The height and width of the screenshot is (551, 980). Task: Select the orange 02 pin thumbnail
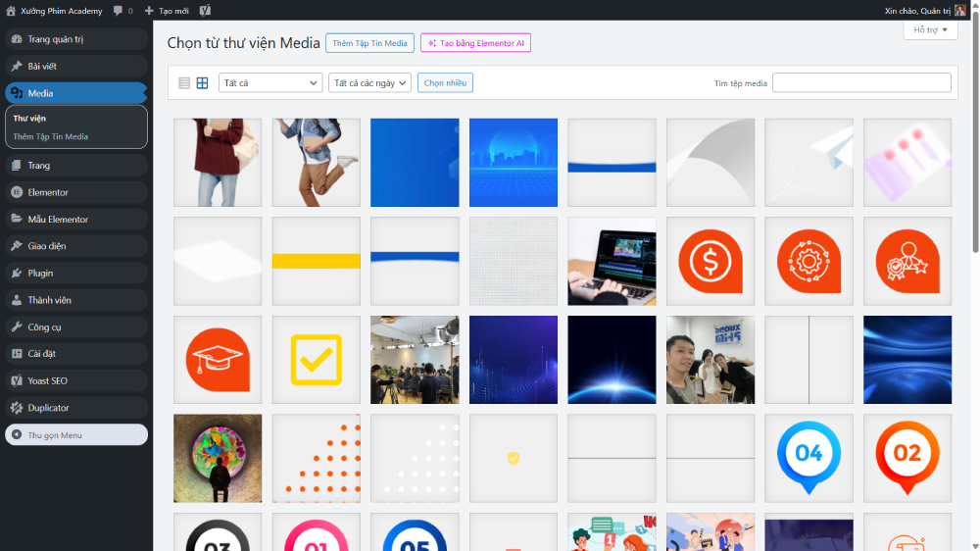[x=907, y=459]
